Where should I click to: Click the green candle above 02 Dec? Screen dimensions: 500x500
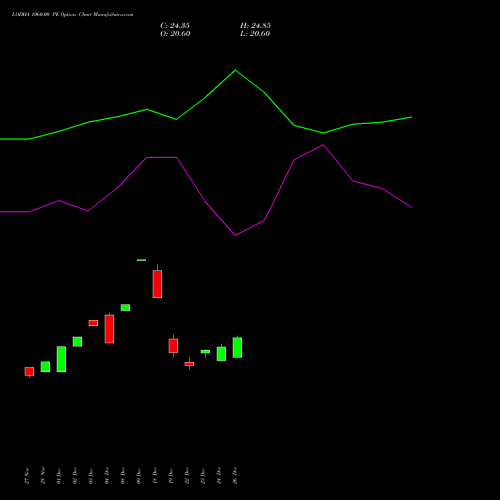tap(77, 342)
